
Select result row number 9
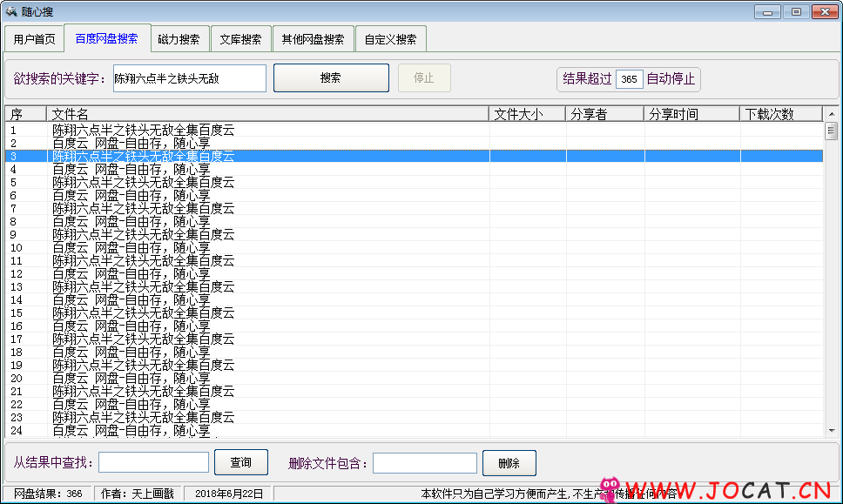(414, 234)
